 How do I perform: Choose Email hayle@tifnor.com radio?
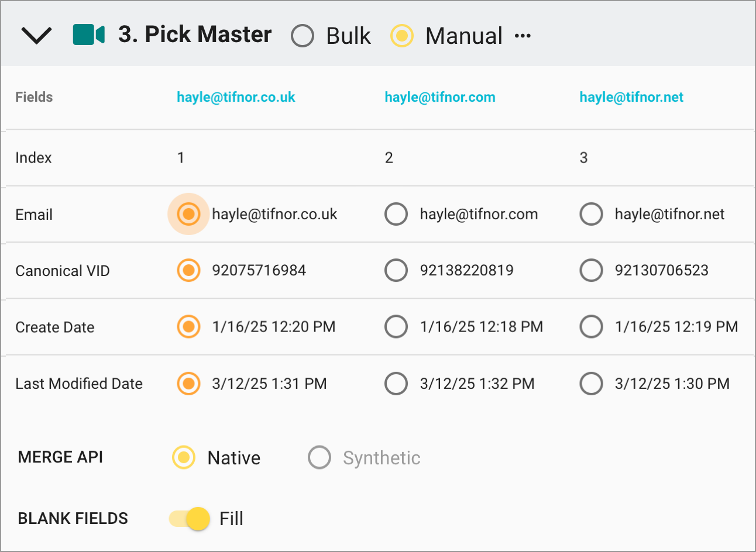396,214
